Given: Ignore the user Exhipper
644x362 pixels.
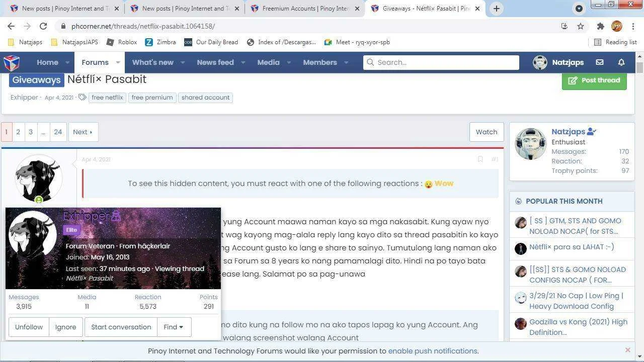Looking at the screenshot, I should [x=65, y=327].
